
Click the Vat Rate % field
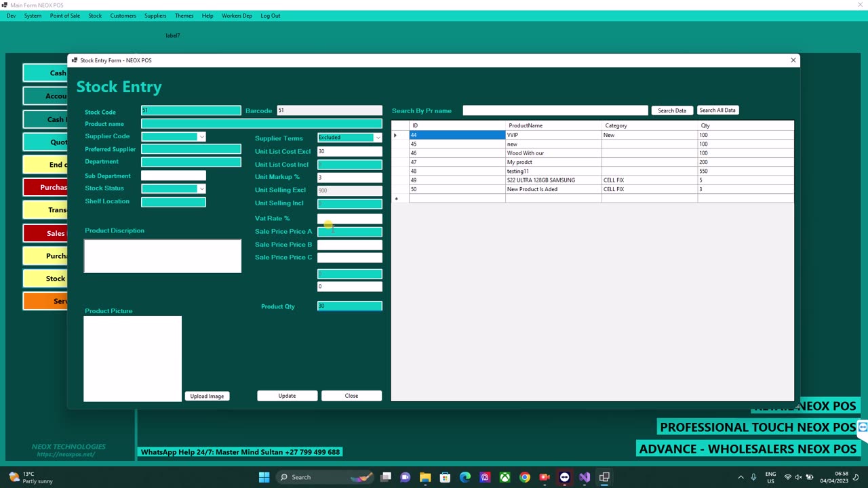click(x=350, y=218)
